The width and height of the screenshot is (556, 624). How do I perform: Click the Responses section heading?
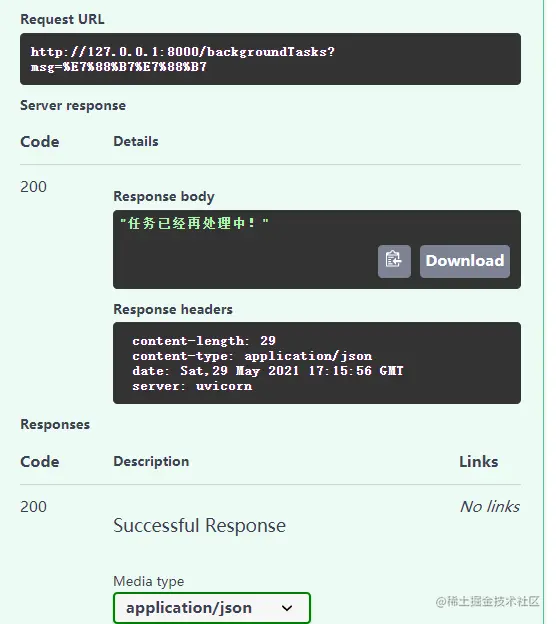55,424
